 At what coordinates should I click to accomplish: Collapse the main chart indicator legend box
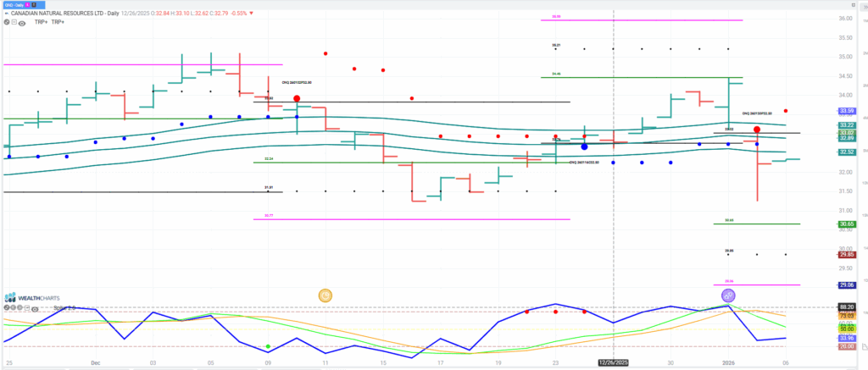pos(14,22)
